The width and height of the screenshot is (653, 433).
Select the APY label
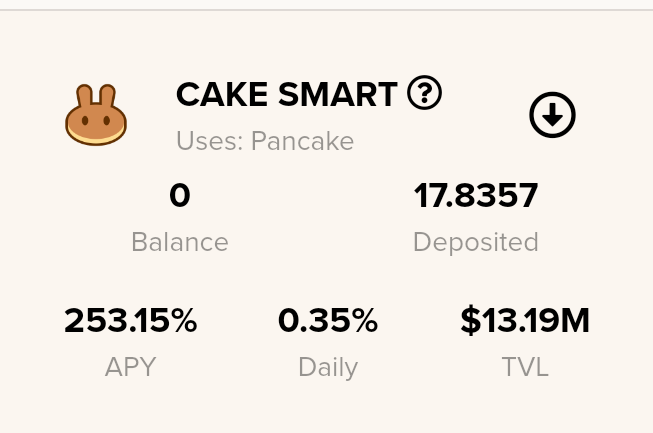[x=130, y=367]
